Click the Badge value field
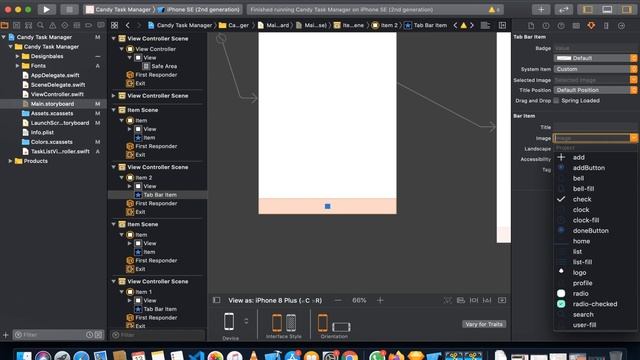This screenshot has width=640, height=360. [596, 48]
